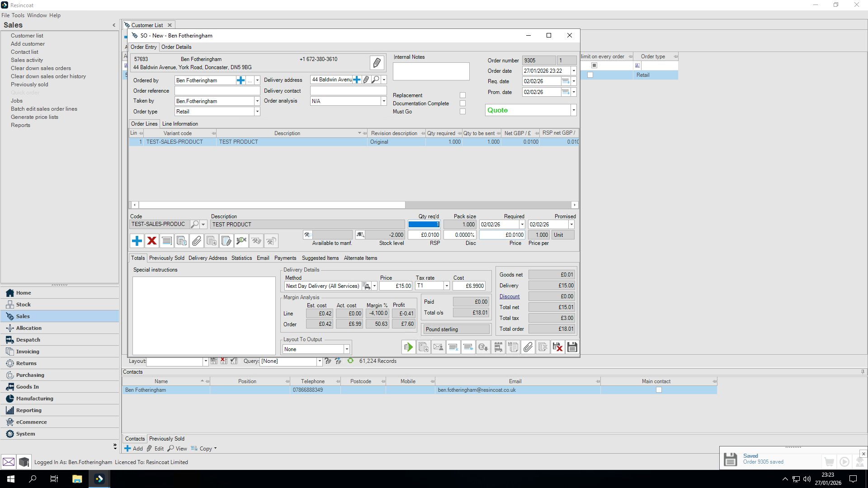Click Clear down sales orders in sidebar
This screenshot has width=868, height=488.
coord(41,68)
